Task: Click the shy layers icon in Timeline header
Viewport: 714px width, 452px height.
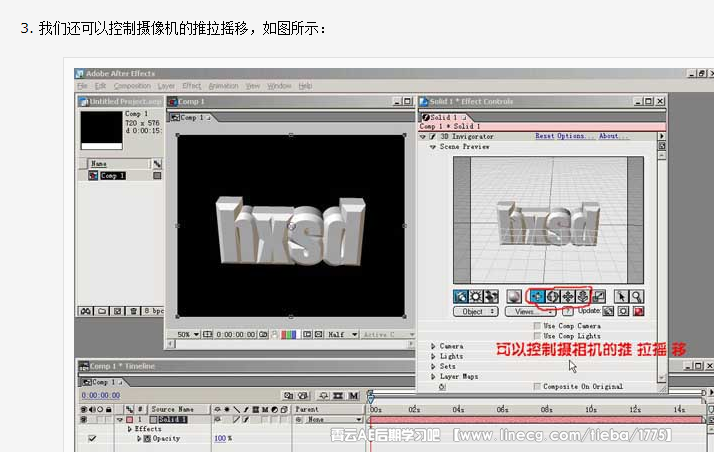Action: click(x=323, y=396)
